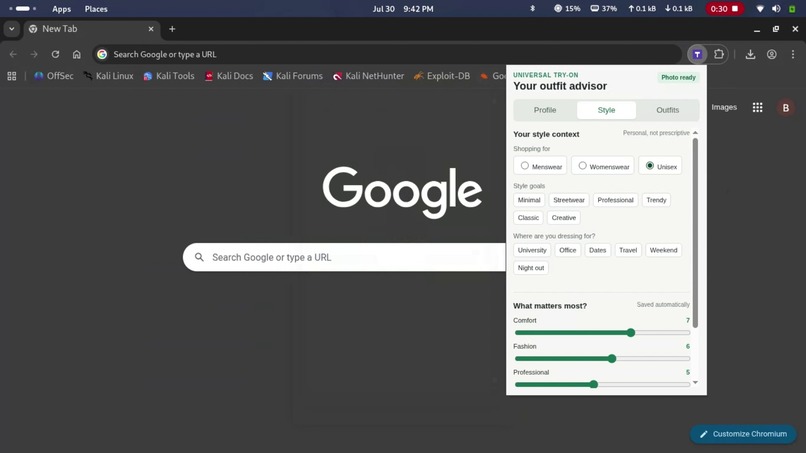Click the search magnifier icon
The image size is (806, 453).
pos(199,257)
